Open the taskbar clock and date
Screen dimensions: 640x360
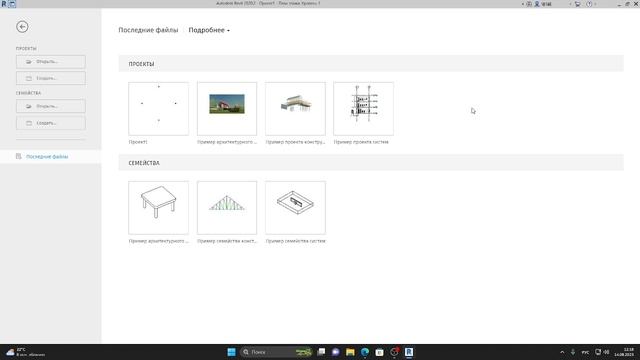click(625, 352)
